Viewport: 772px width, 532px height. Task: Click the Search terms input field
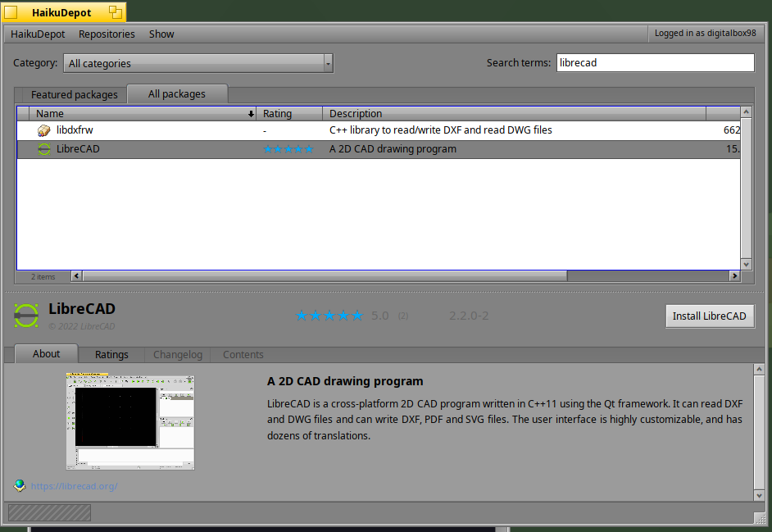[656, 63]
